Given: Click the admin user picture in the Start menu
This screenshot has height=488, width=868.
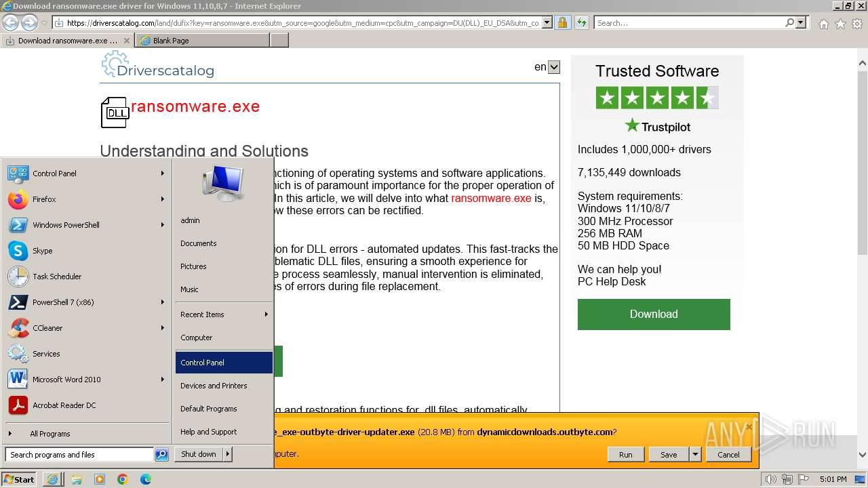Looking at the screenshot, I should click(223, 183).
